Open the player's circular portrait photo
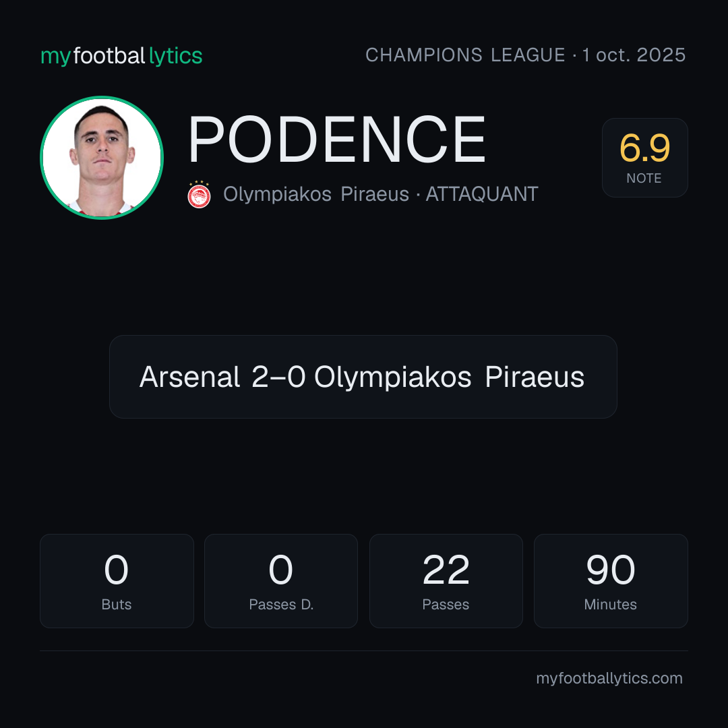Image resolution: width=728 pixels, height=728 pixels. tap(102, 157)
